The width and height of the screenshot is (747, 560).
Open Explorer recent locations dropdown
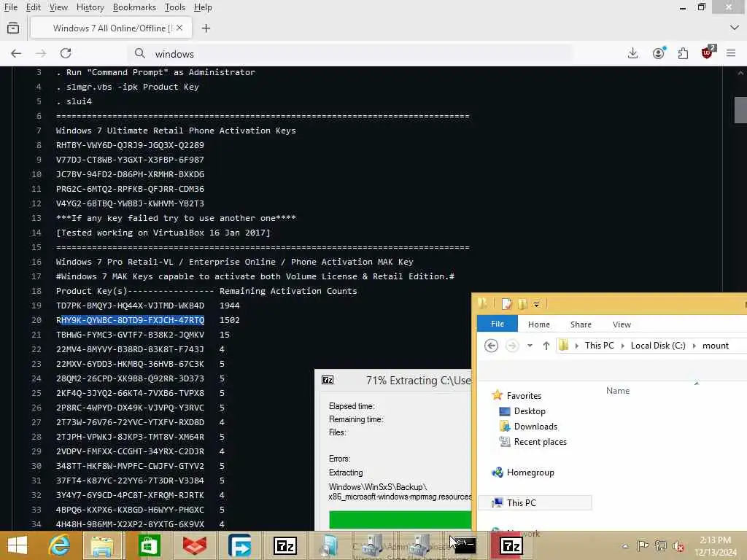530,346
